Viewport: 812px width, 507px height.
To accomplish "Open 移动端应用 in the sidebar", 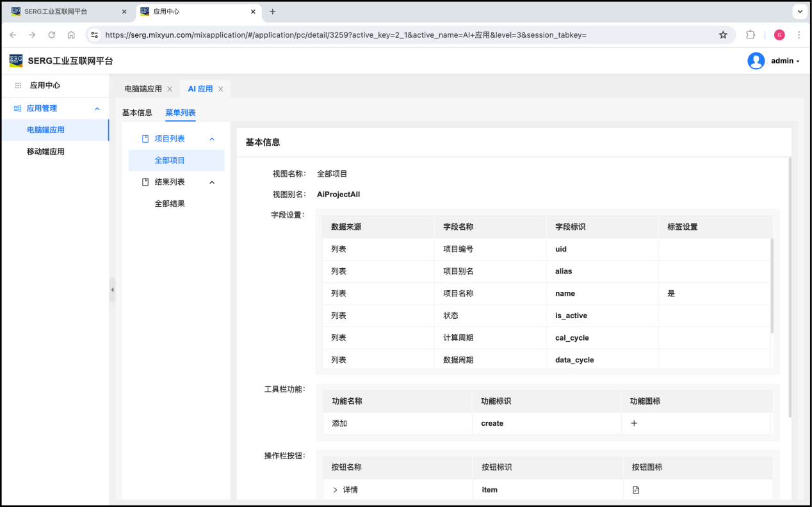I will tap(45, 152).
